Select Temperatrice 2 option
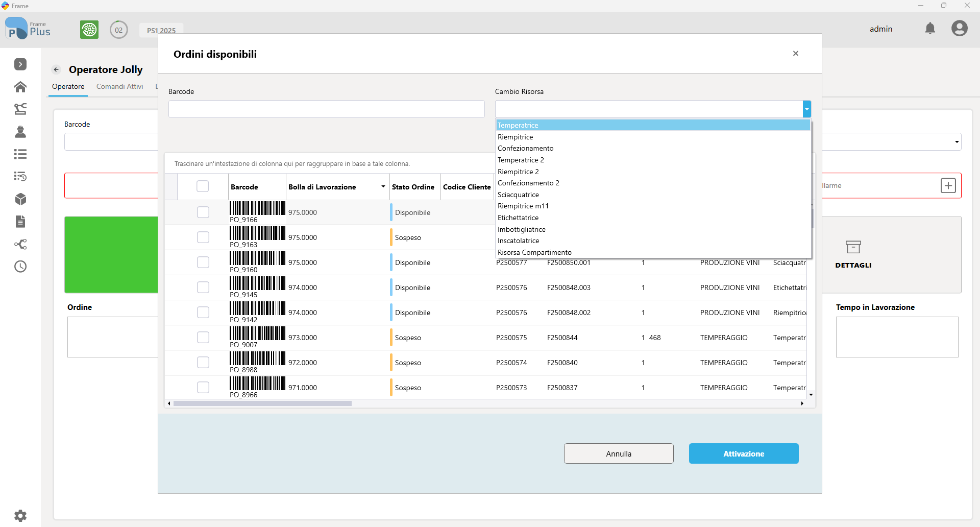The height and width of the screenshot is (527, 980). [653, 160]
